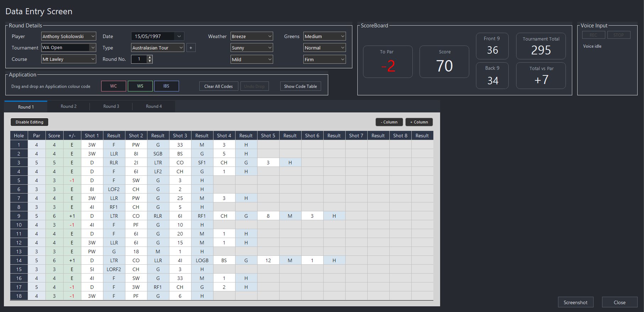Click the Shot 8 column header
644x312 pixels.
400,136
